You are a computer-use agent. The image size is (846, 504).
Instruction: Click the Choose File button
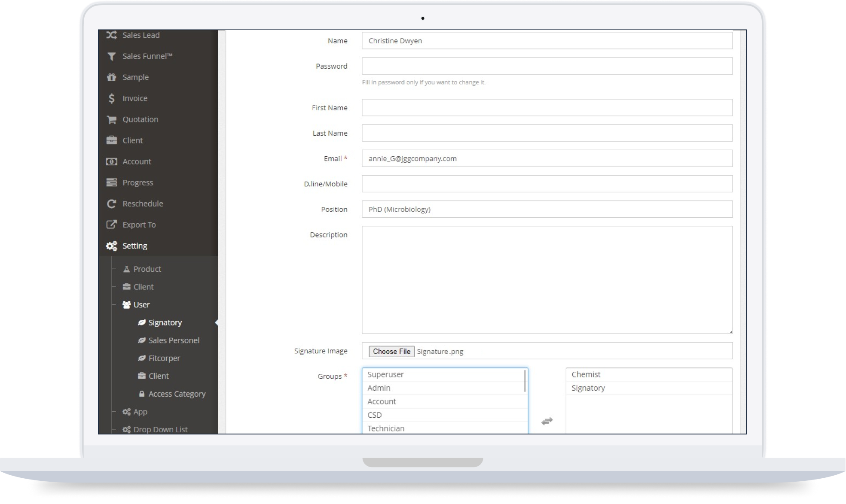[391, 352]
